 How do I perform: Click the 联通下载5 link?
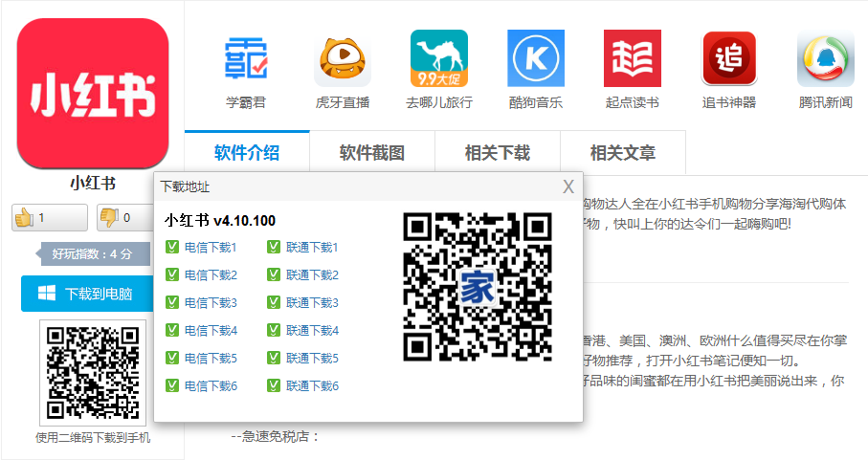(x=312, y=358)
